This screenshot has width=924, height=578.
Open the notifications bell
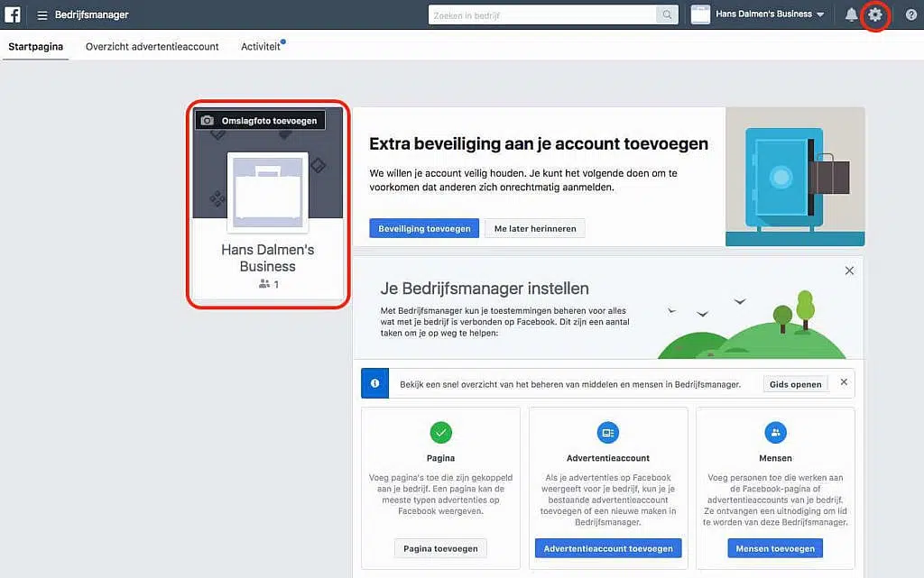[851, 14]
